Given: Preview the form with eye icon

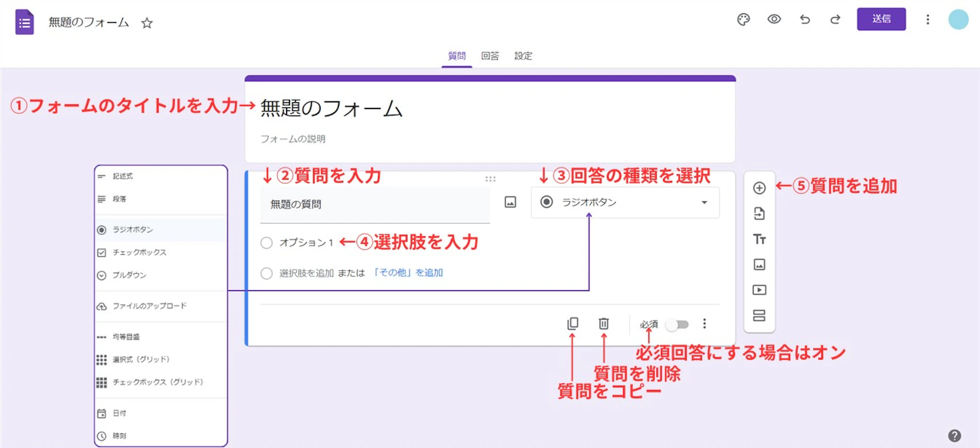Looking at the screenshot, I should (774, 19).
